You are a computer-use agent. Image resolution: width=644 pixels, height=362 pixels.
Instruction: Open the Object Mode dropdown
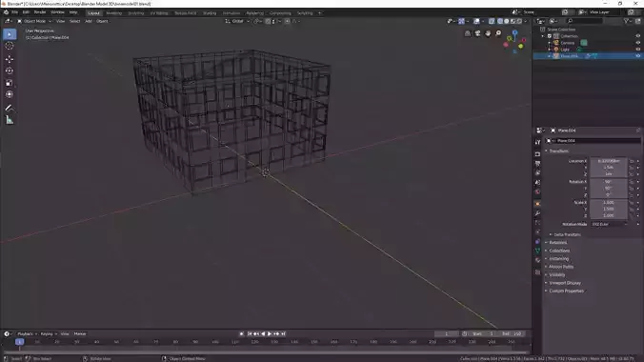coord(34,21)
